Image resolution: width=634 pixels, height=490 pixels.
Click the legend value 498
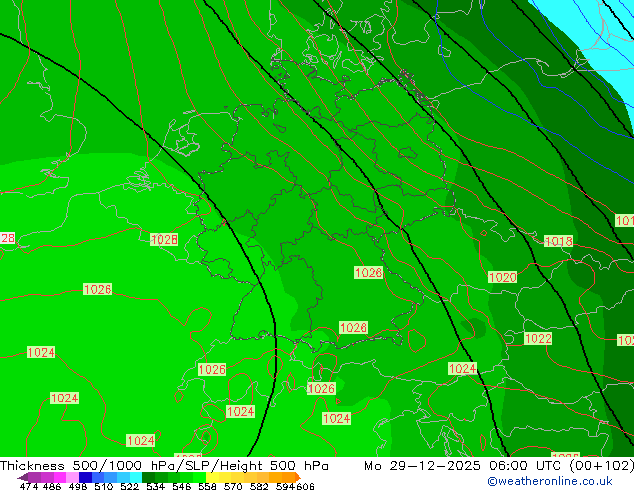[x=78, y=486]
